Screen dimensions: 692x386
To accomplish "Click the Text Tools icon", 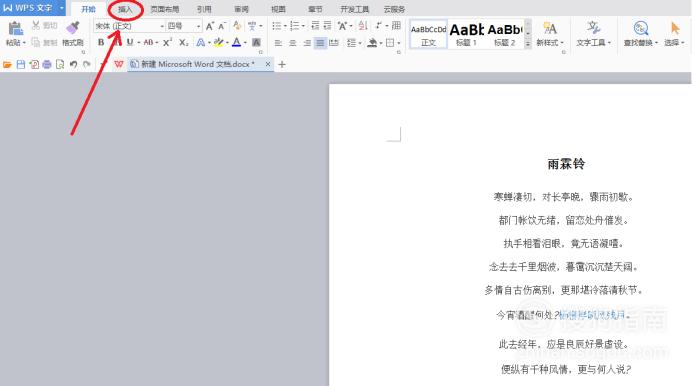I will click(594, 28).
